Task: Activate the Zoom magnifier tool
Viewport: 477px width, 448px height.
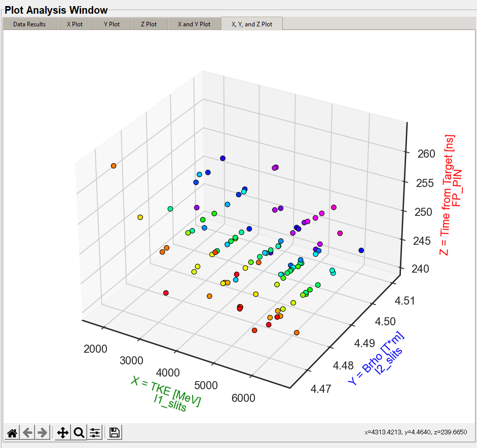Action: coord(79,432)
